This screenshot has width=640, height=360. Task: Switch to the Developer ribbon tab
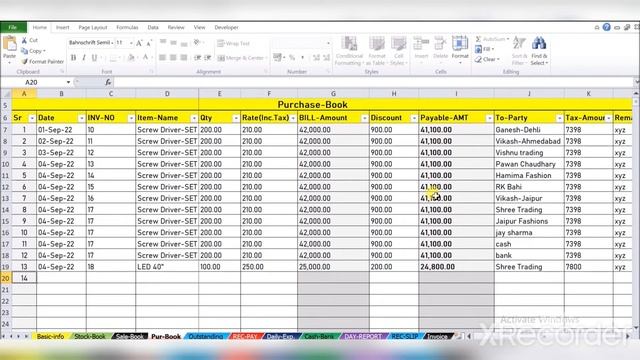pyautogui.click(x=227, y=27)
